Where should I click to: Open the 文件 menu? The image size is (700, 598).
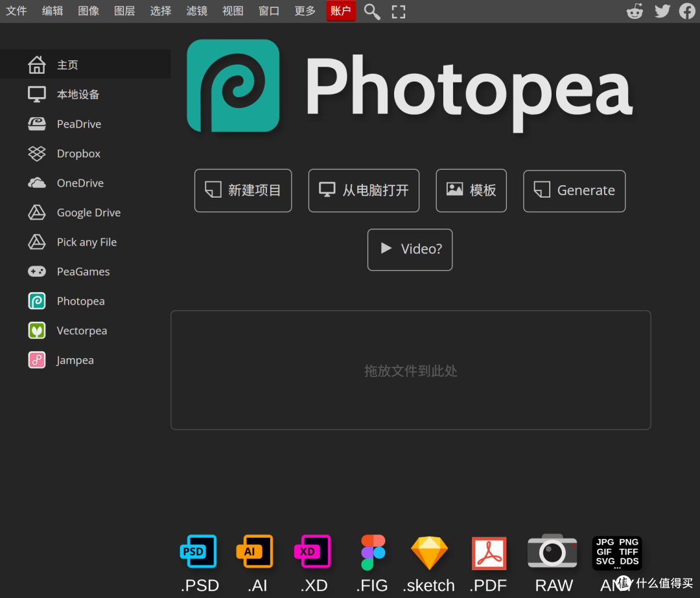(16, 11)
